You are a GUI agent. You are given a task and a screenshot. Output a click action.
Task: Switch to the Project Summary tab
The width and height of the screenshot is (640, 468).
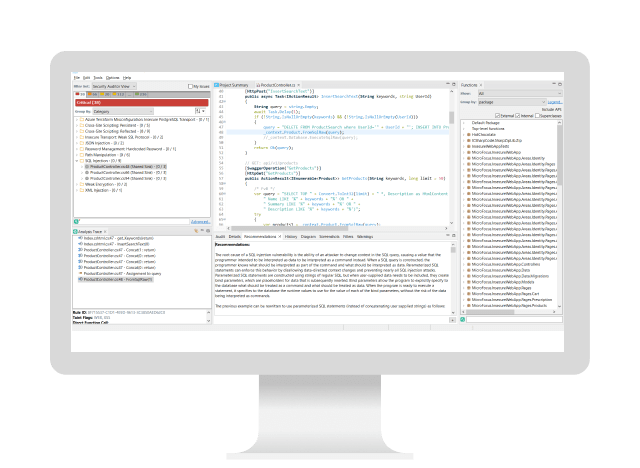[x=233, y=85]
